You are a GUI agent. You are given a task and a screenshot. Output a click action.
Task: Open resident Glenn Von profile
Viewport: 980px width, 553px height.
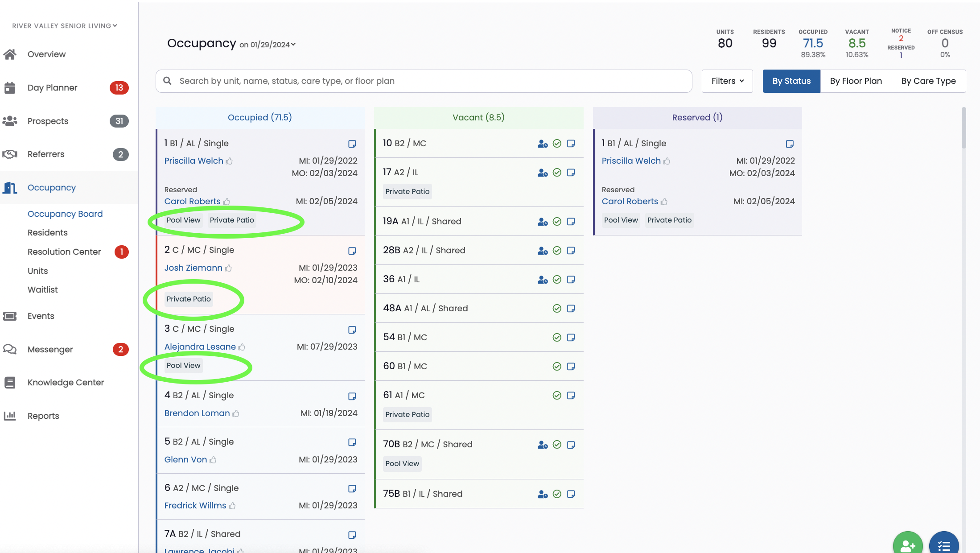tap(185, 460)
